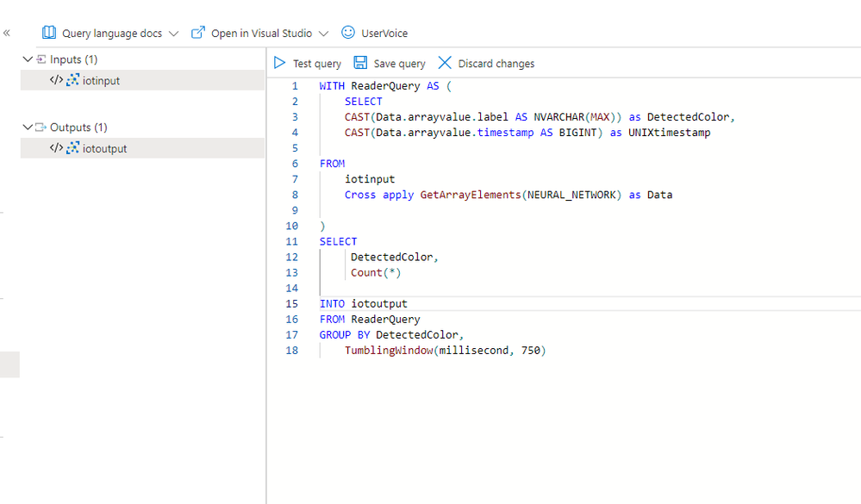Collapse the Inputs (1) section chevron
861x504 pixels.
tap(28, 59)
